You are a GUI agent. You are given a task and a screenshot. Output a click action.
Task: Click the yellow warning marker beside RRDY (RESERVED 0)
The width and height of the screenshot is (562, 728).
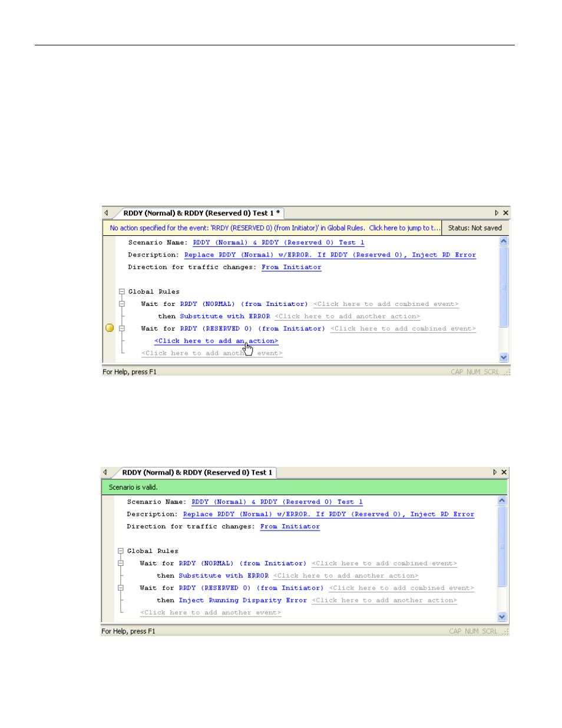(x=110, y=328)
